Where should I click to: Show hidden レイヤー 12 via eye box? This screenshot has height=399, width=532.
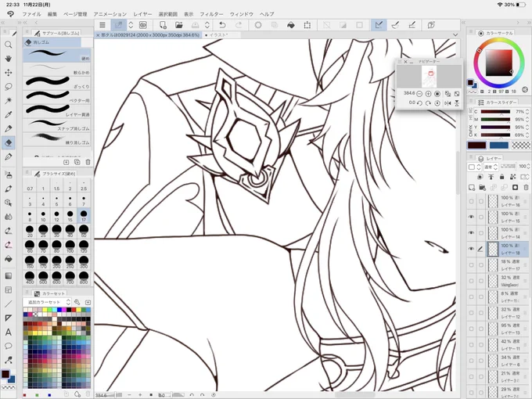coord(471,312)
